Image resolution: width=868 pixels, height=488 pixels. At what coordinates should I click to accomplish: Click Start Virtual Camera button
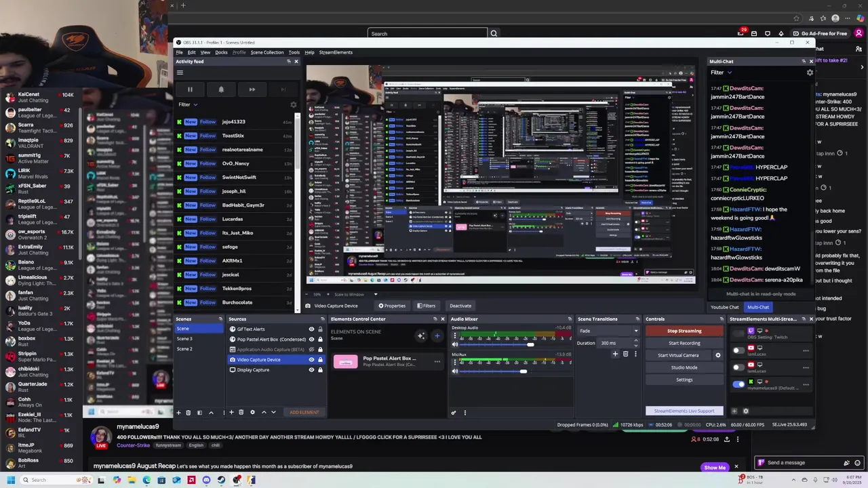click(x=678, y=355)
